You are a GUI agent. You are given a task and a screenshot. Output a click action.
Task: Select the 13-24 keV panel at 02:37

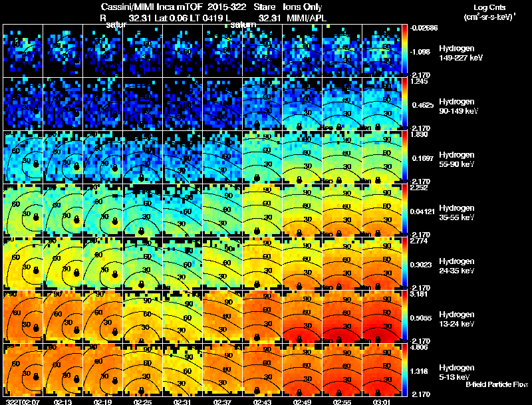[223, 317]
